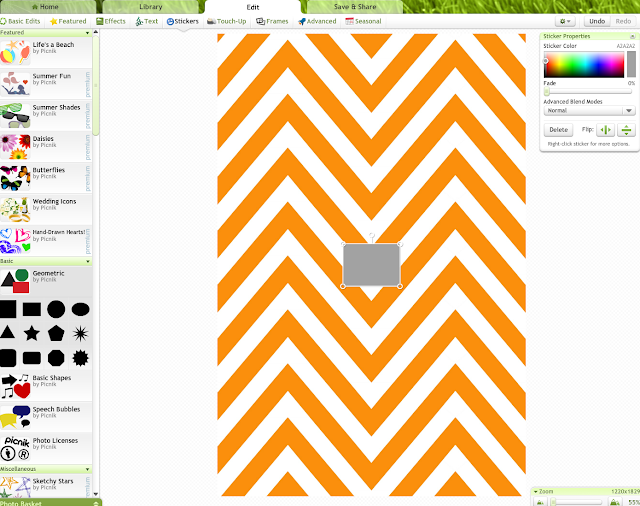
Task: Click the gray current color swatch
Action: point(631,64)
